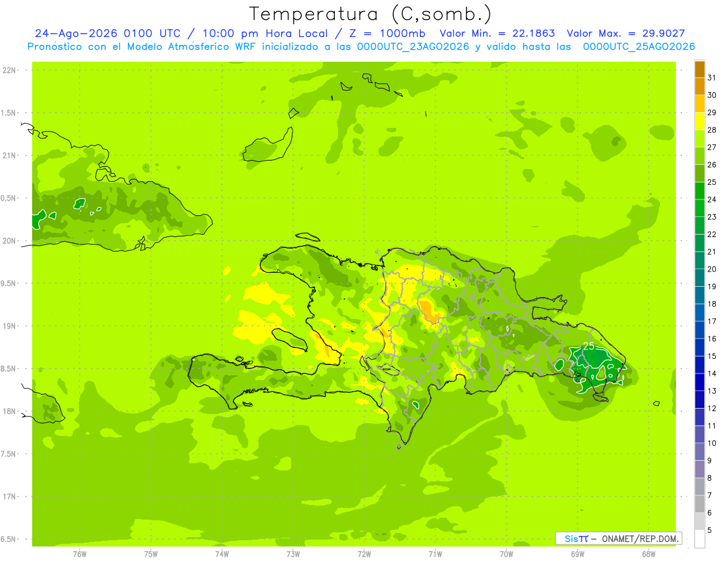Screen dimensions: 728x562
Task: Click the colorbar label '15'
Action: click(712, 356)
